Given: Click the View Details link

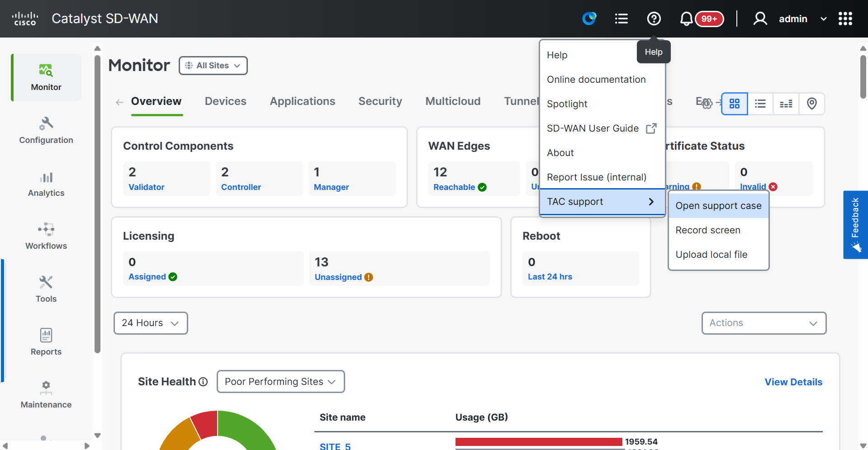Looking at the screenshot, I should coord(793,382).
